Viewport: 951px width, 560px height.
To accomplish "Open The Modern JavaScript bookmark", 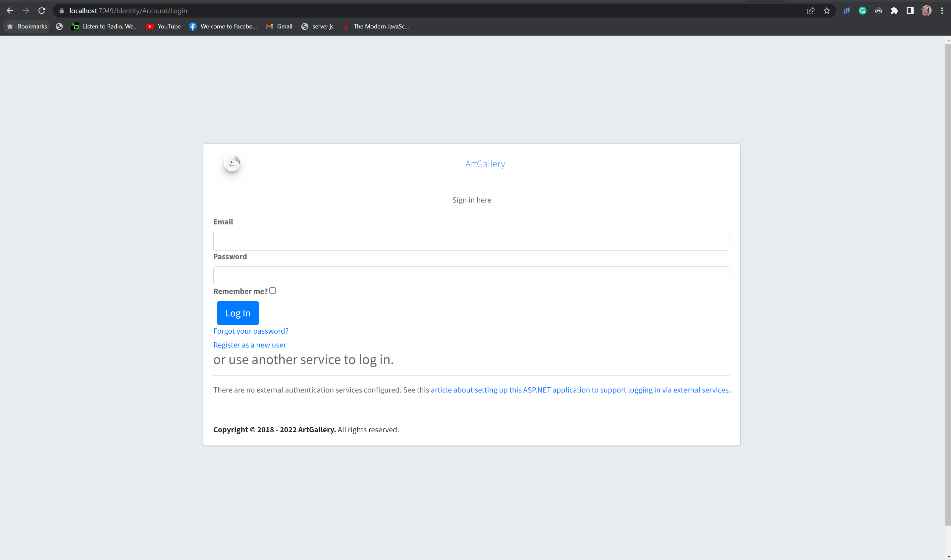I will coord(376,26).
